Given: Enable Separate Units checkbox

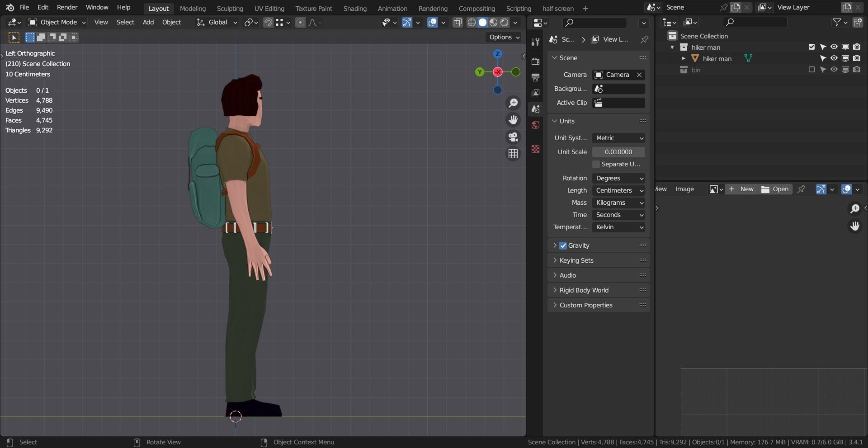Looking at the screenshot, I should 596,164.
